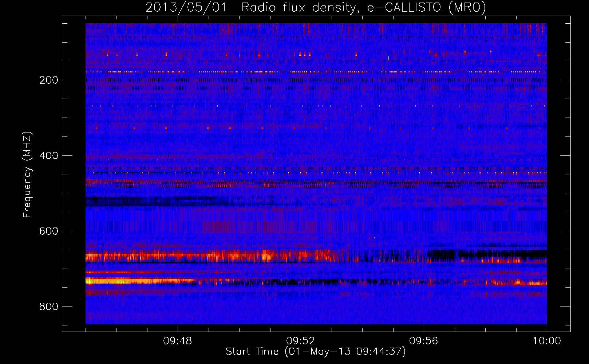Screen dimensions: 589x364
Task: Click the 400 frequency tick label
Action: 49,156
